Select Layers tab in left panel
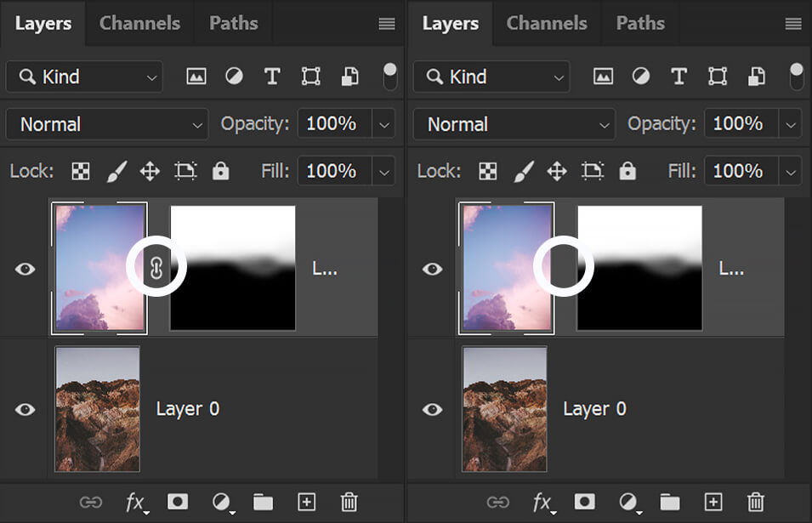Screen dimensions: 812x523 tap(43, 23)
